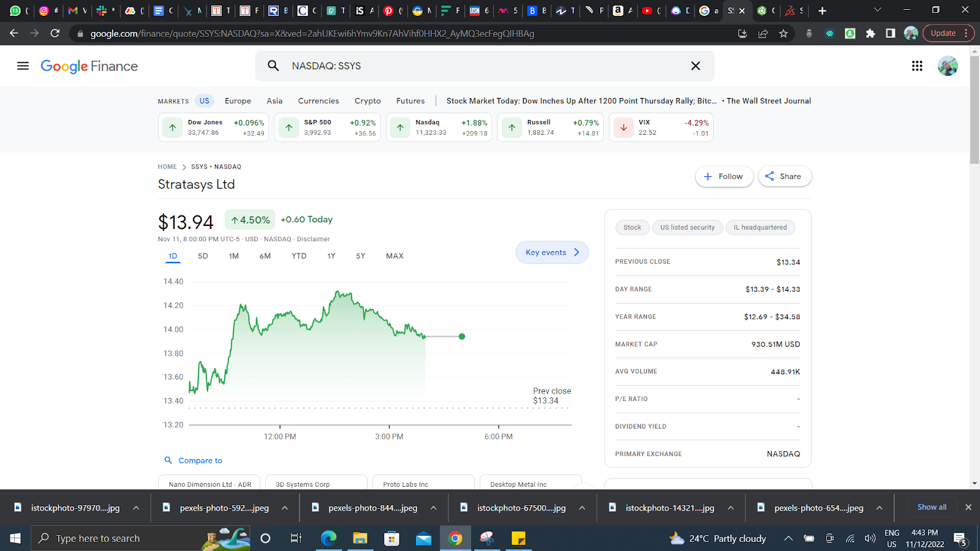
Task: Click the search magnifier icon
Action: pos(273,66)
